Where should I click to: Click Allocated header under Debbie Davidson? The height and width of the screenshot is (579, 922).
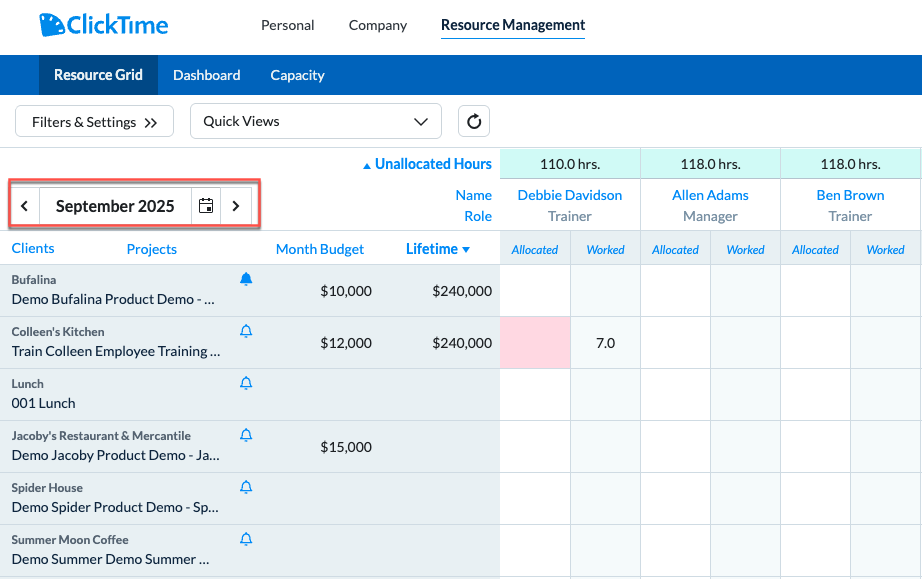click(535, 250)
